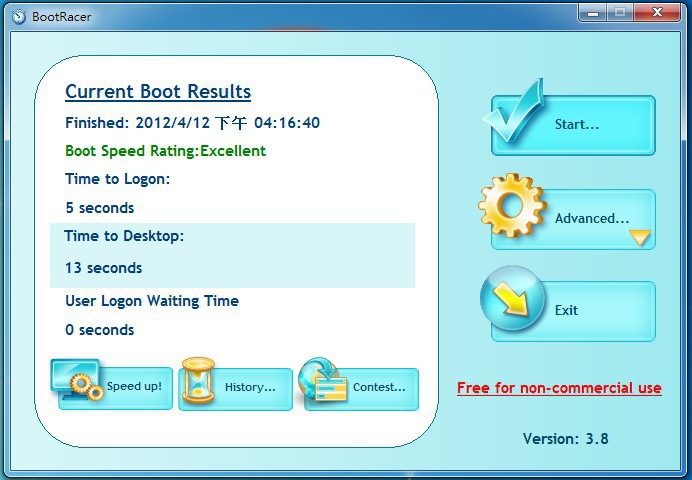Click the monitor-with-gears Speed up icon

pyautogui.click(x=77, y=380)
